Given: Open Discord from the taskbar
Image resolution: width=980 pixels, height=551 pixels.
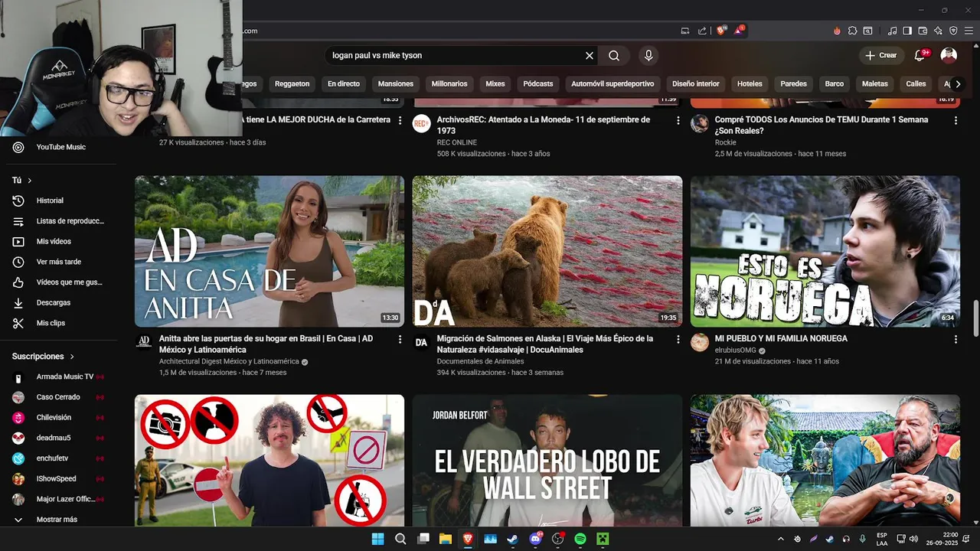Looking at the screenshot, I should [535, 539].
